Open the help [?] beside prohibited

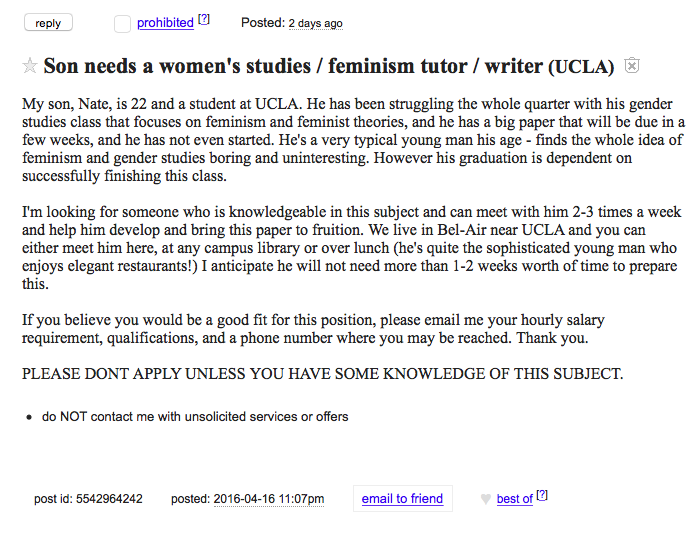click(204, 19)
